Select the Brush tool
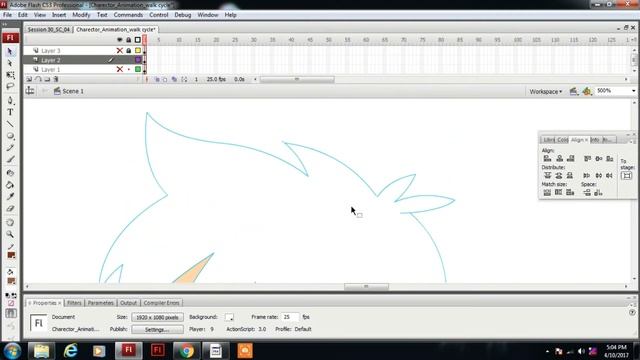Image resolution: width=640 pixels, height=360 pixels. click(10, 160)
